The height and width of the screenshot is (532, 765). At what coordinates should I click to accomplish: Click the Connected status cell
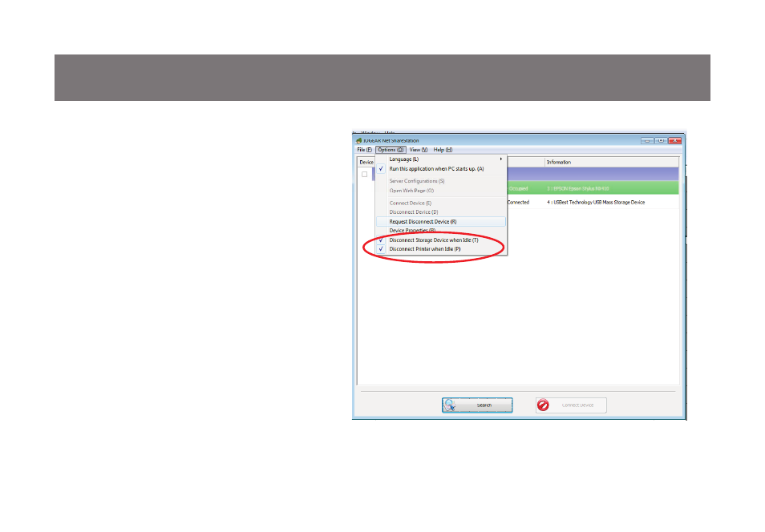518,202
